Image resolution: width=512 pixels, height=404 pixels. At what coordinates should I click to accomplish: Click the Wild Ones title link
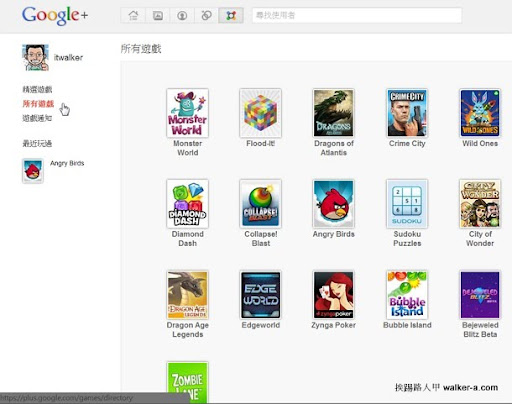[480, 143]
